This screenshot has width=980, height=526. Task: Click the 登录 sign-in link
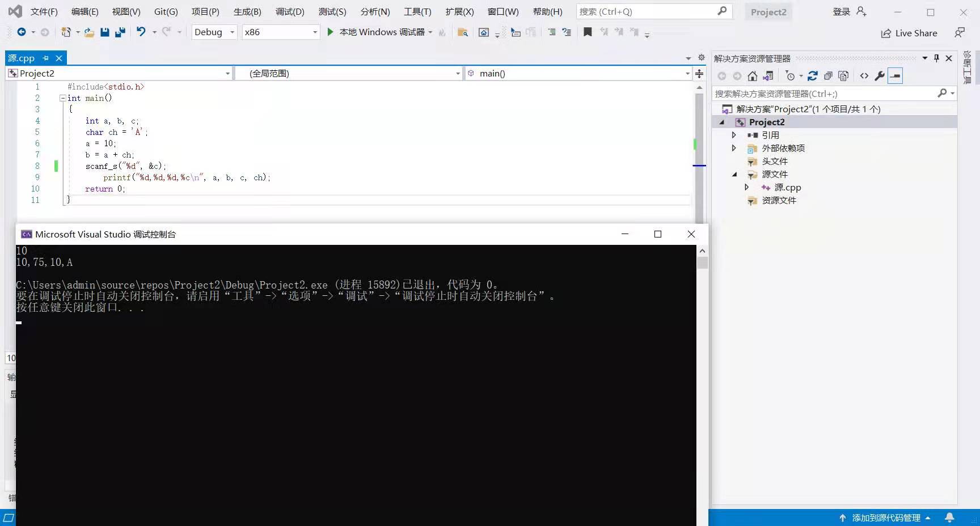pos(841,11)
